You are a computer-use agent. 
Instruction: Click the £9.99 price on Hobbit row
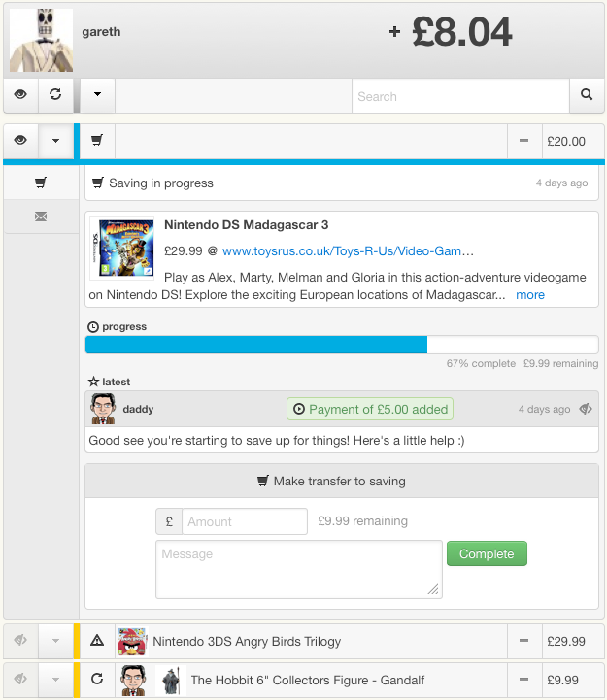[x=562, y=681]
